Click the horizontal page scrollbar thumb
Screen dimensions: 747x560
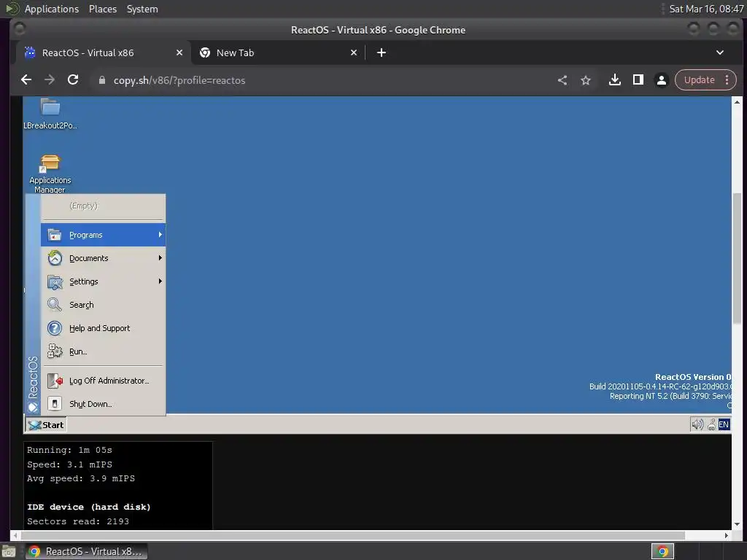tap(352, 535)
